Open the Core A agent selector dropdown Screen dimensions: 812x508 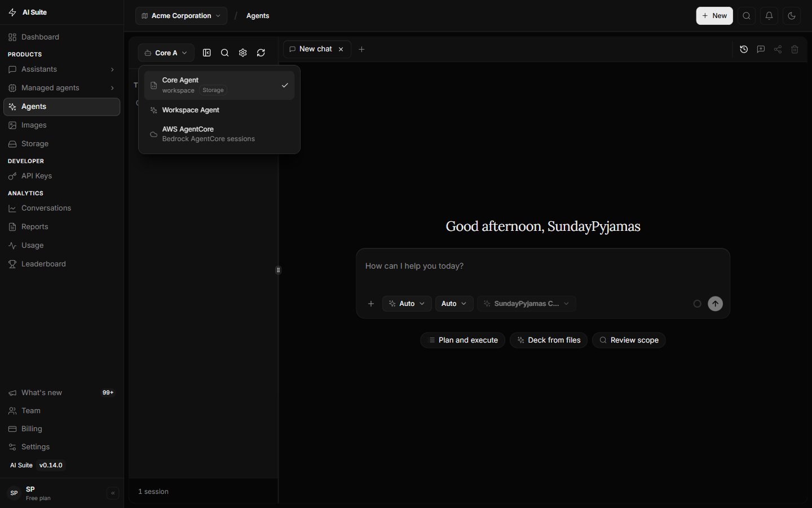166,52
